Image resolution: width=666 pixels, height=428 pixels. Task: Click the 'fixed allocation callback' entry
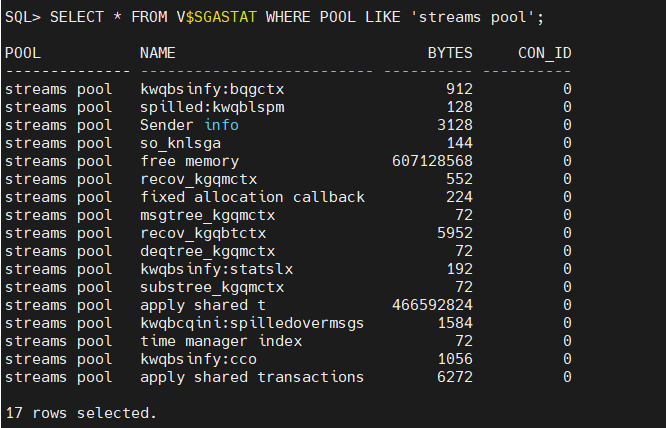click(x=252, y=197)
